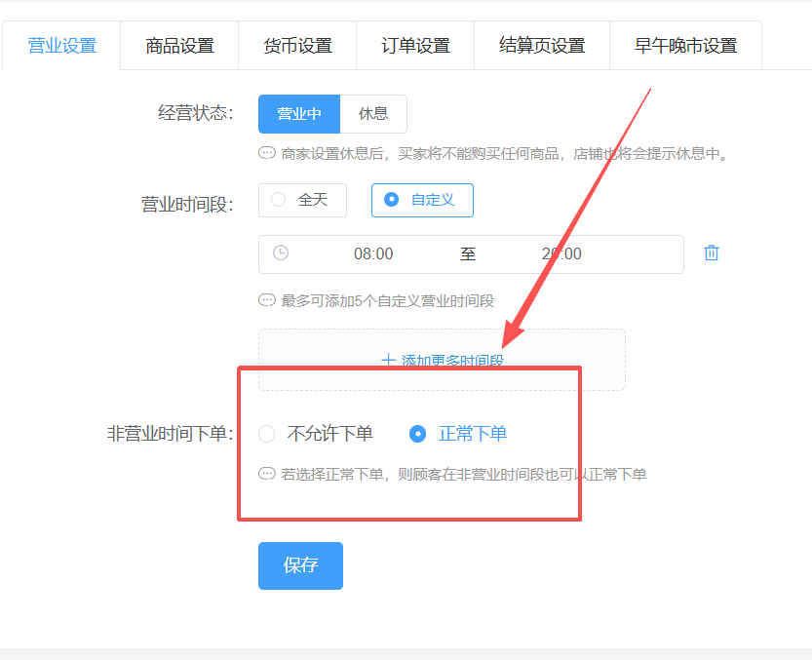Go to the 订单设置 tab
The height and width of the screenshot is (660, 812).
click(x=415, y=46)
